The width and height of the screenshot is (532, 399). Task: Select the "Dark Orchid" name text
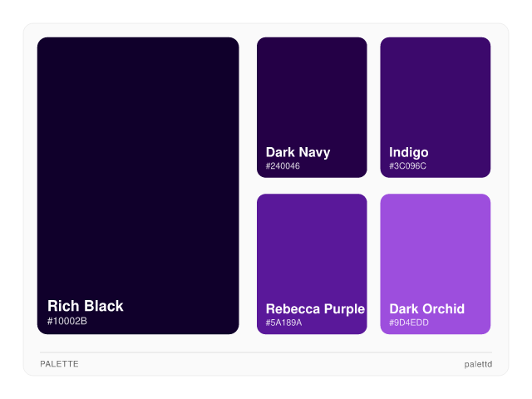click(426, 309)
